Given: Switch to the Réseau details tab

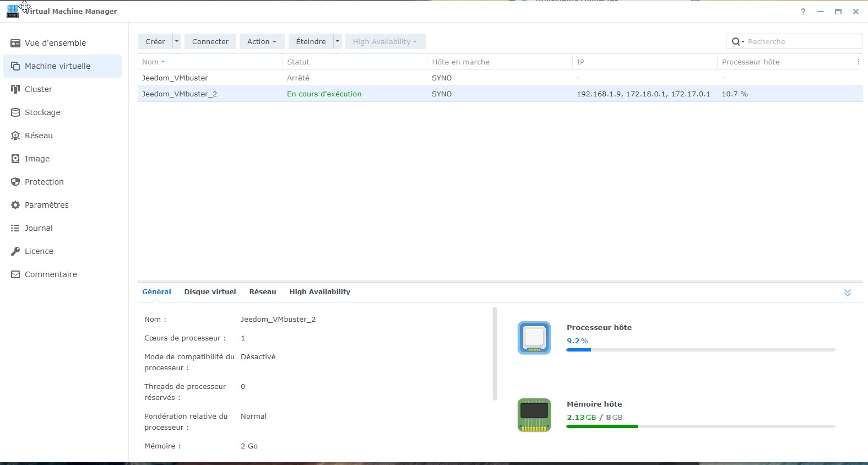Looking at the screenshot, I should tap(263, 292).
